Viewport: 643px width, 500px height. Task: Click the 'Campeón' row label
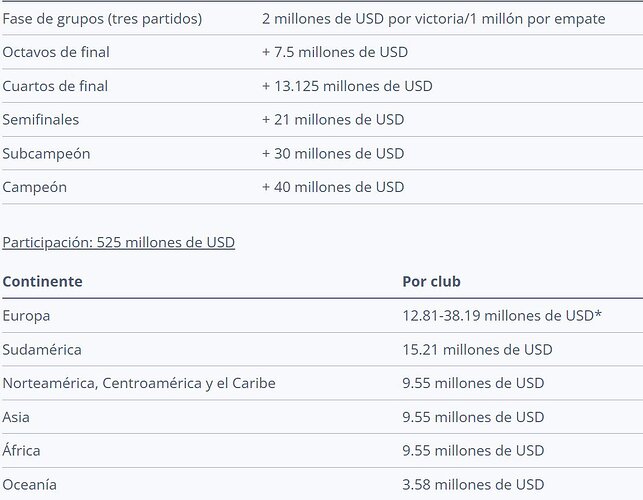tap(34, 187)
